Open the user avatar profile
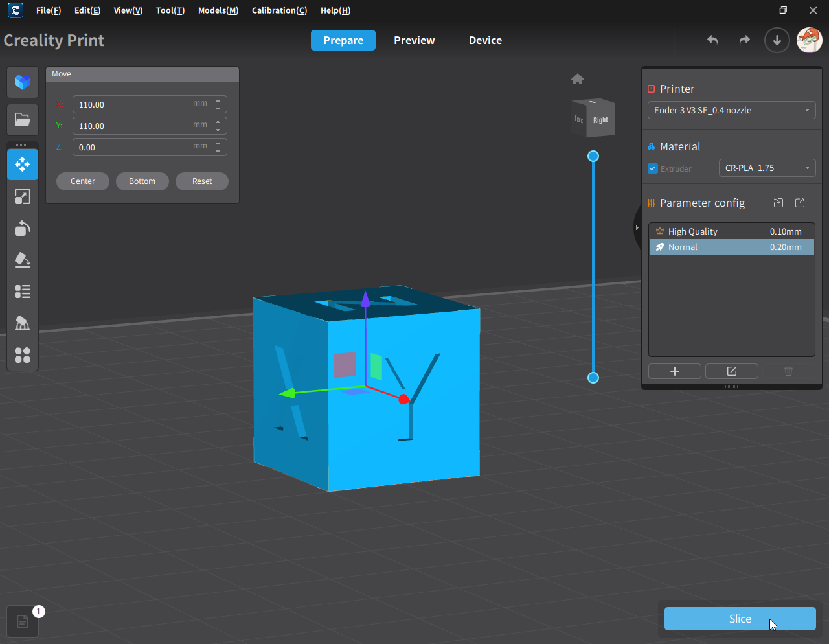 809,40
